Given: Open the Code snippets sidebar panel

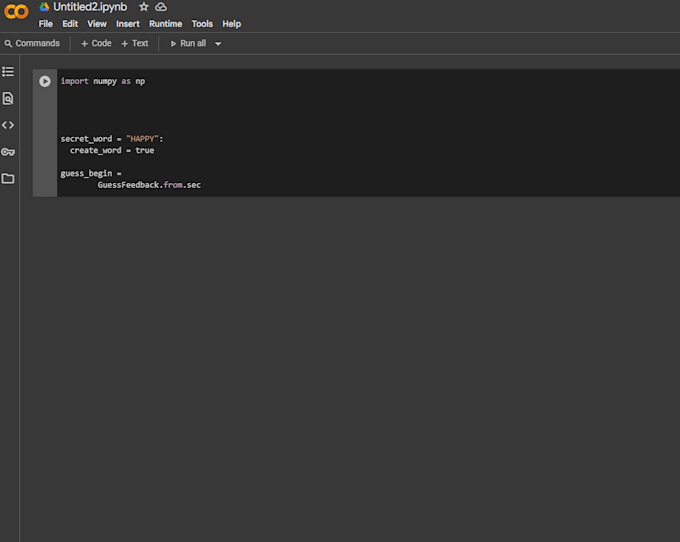Looking at the screenshot, I should (8, 125).
